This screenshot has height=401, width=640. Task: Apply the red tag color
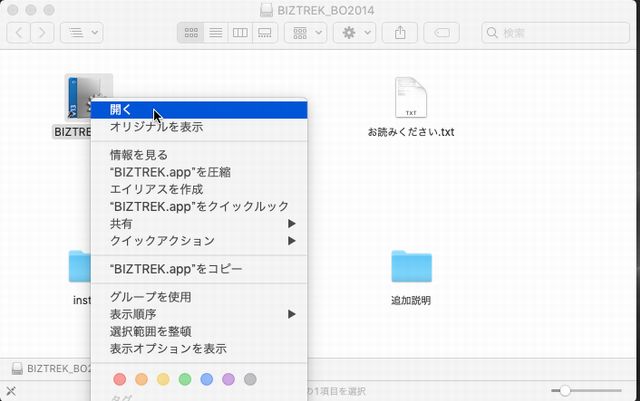click(x=120, y=379)
